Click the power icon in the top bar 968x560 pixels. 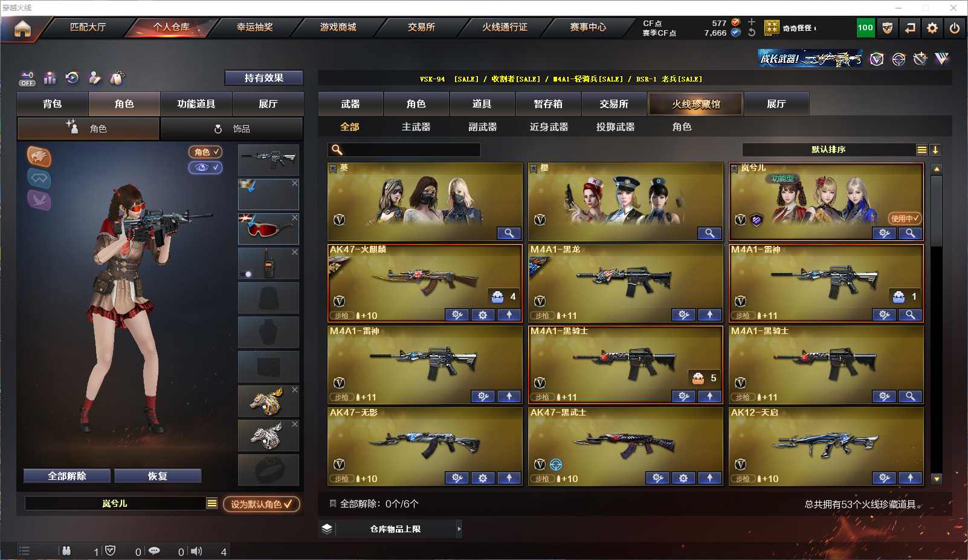(x=955, y=28)
